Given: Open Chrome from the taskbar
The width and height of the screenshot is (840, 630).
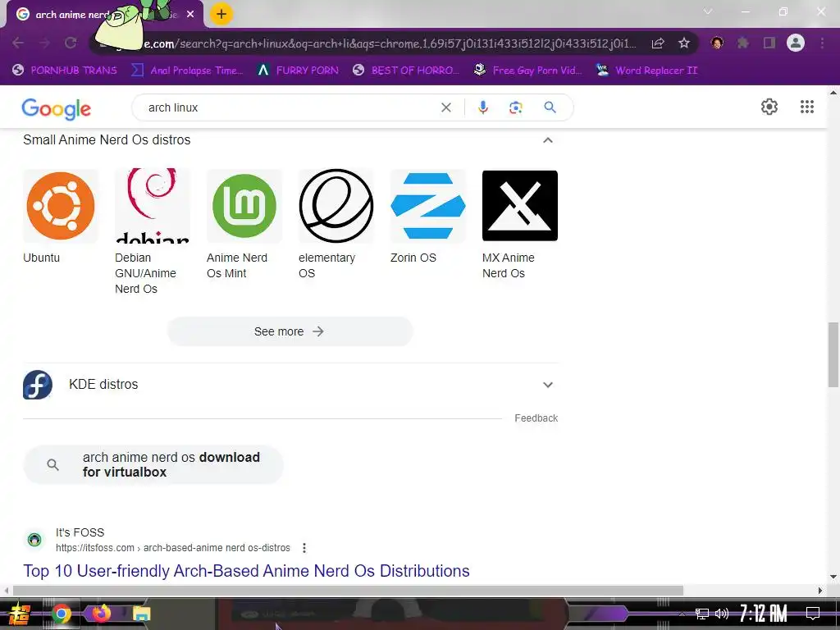Looking at the screenshot, I should click(x=61, y=614).
